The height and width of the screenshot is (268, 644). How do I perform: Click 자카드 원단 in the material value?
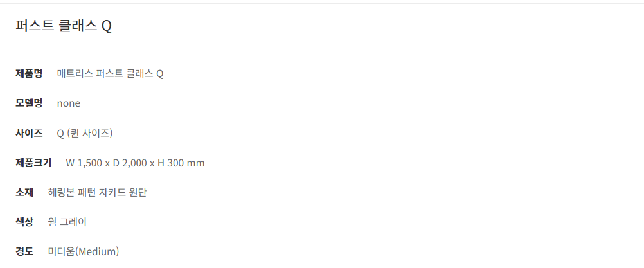tap(125, 192)
